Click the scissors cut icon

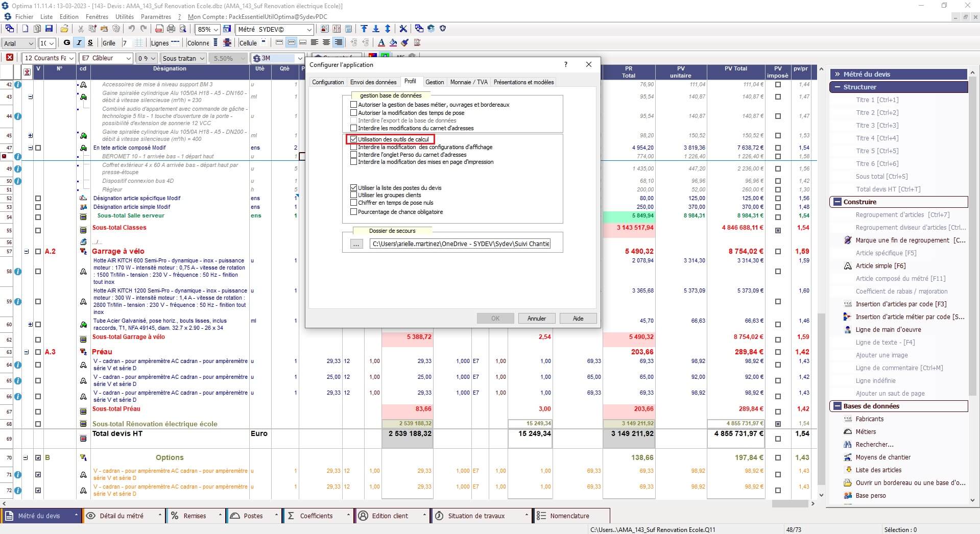pyautogui.click(x=81, y=29)
